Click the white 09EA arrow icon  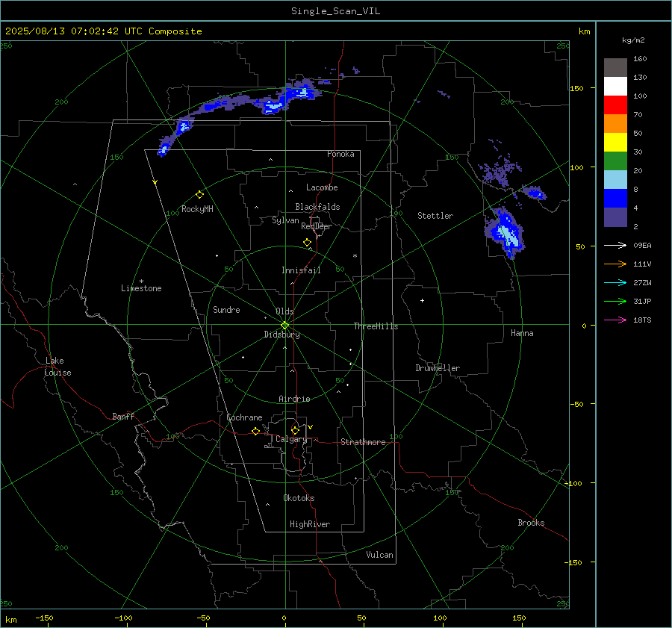click(615, 245)
